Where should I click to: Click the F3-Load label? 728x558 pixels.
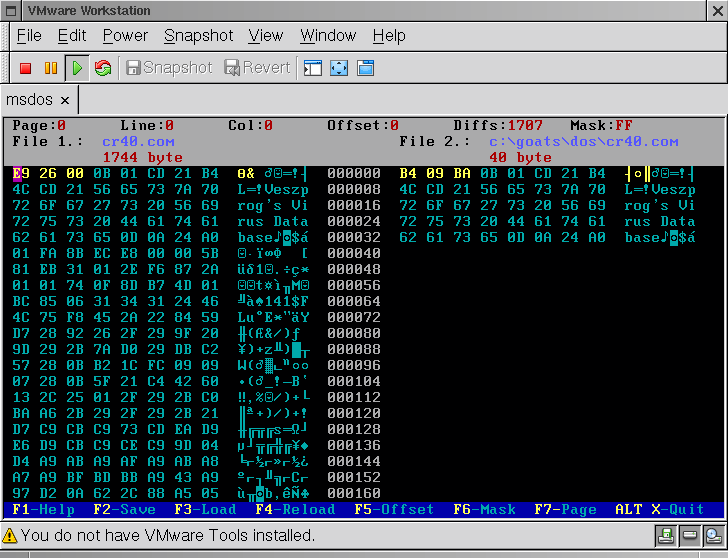tap(205, 509)
